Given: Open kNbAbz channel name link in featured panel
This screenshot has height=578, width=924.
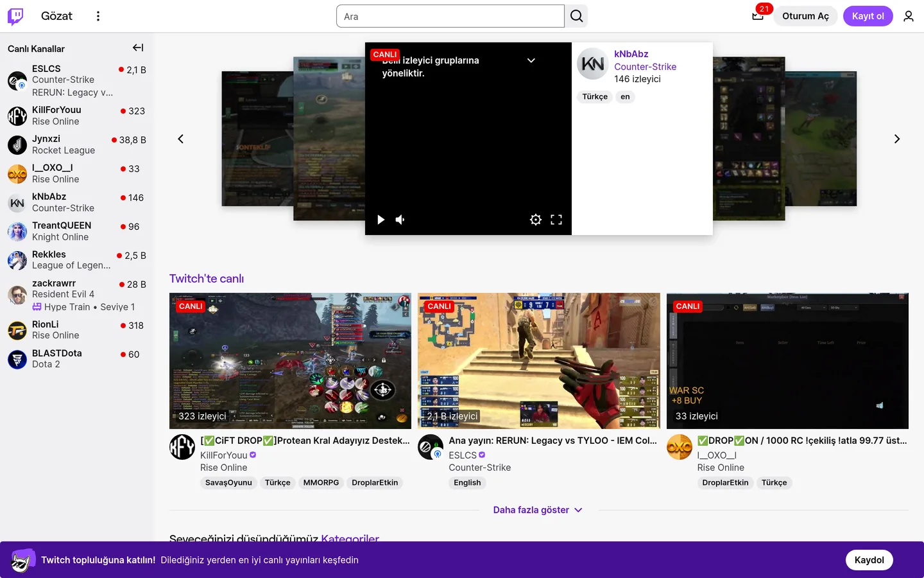Looking at the screenshot, I should click(x=631, y=54).
